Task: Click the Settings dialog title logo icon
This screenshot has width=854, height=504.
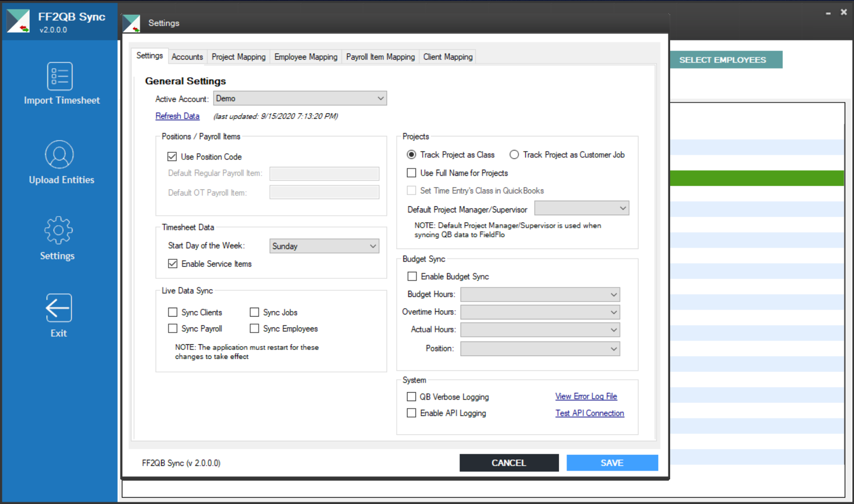Action: (131, 23)
